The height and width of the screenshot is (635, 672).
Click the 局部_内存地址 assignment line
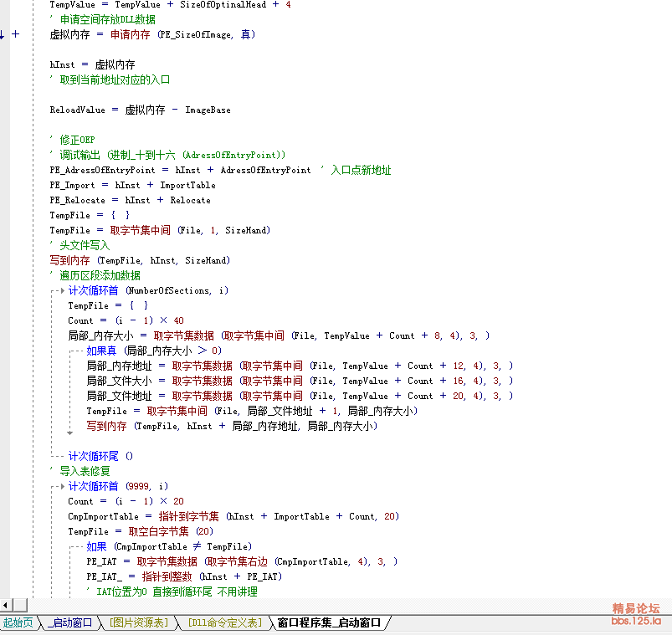point(300,366)
